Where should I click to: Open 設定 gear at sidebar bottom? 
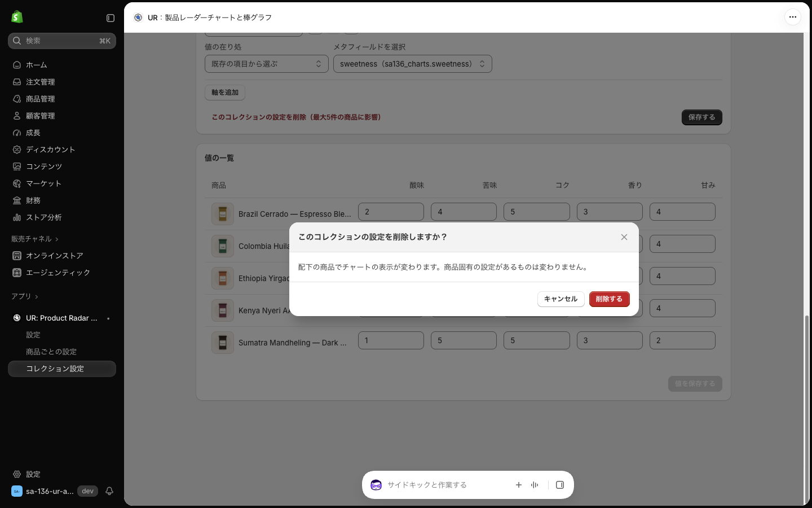point(17,474)
